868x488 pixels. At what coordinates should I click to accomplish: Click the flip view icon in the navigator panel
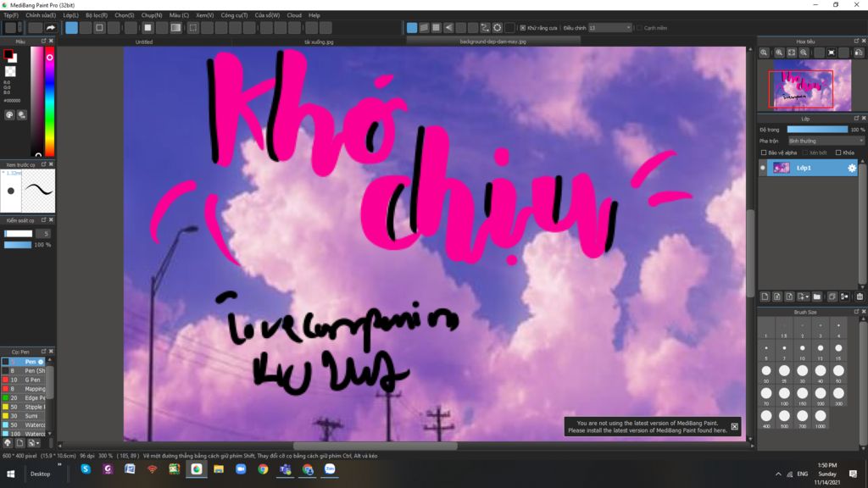858,53
